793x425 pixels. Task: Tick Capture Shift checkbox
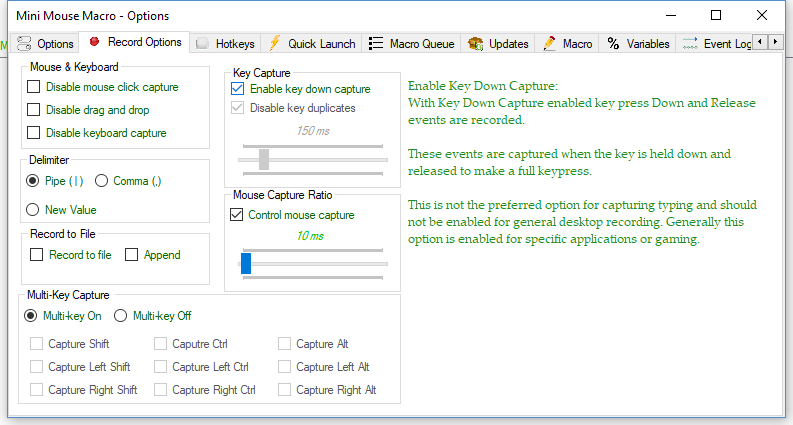[36, 344]
